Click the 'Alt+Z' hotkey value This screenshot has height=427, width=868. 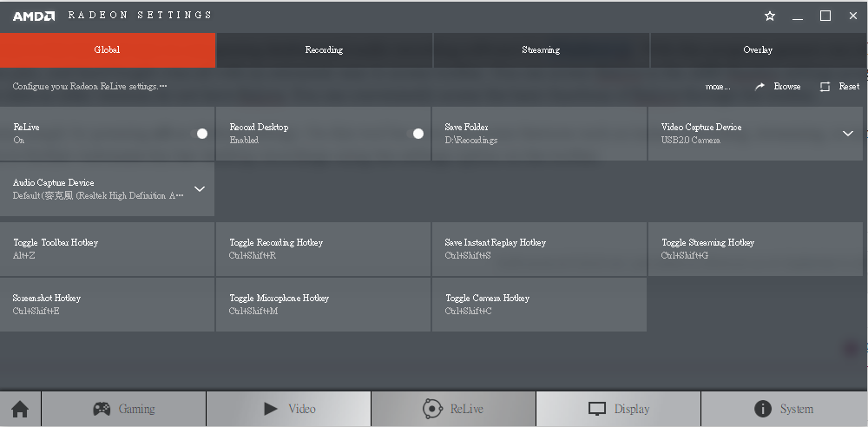[23, 256]
